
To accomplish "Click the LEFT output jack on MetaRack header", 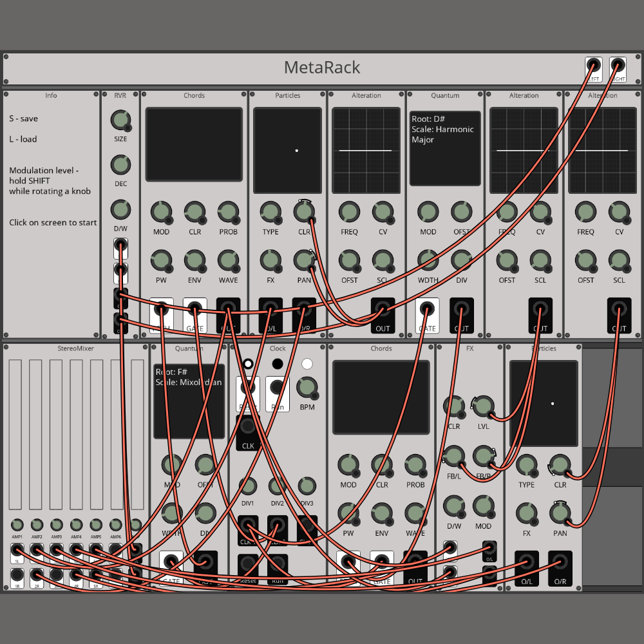I will [593, 66].
